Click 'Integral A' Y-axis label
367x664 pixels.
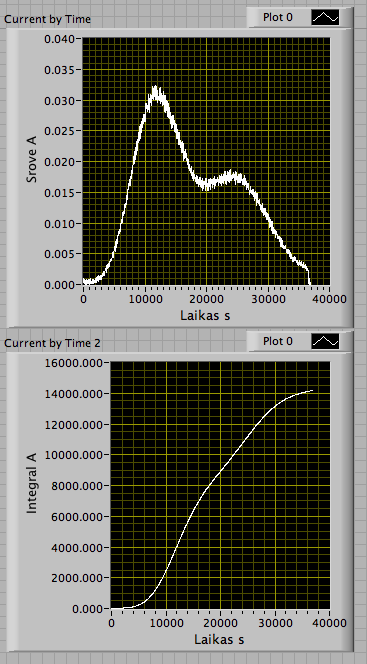tap(32, 483)
